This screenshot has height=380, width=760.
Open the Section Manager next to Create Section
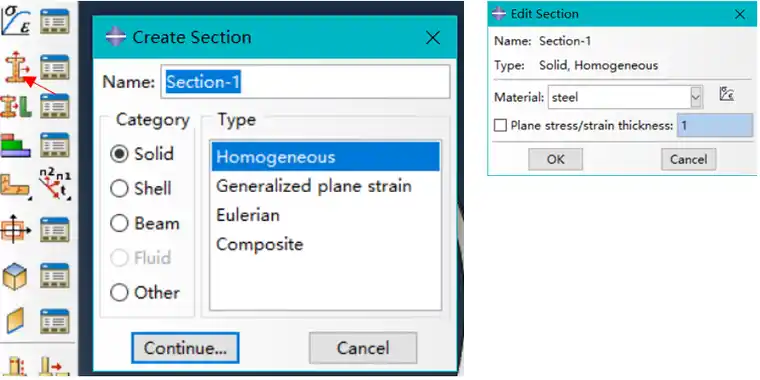point(54,67)
